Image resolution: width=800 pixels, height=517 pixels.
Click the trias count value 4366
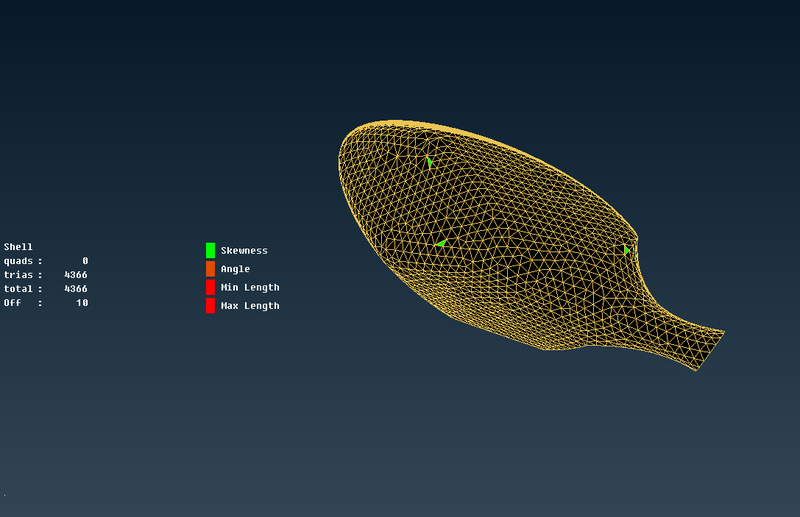tap(76, 275)
